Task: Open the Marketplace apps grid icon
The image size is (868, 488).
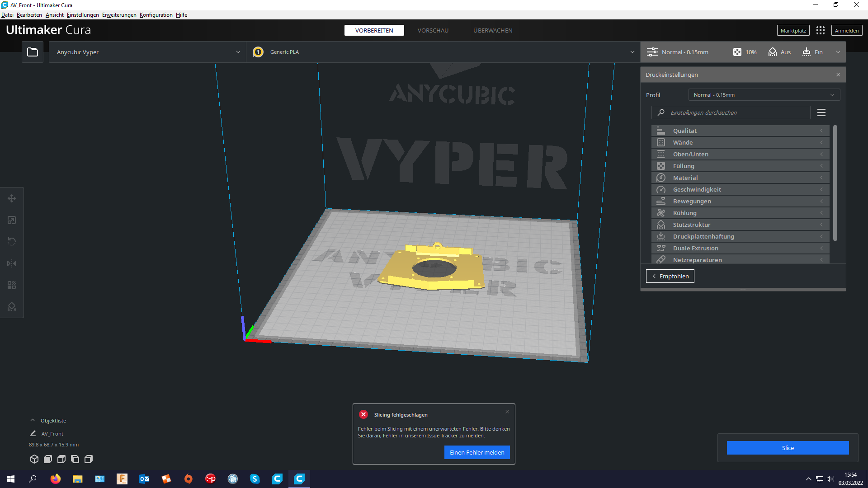Action: pos(821,30)
